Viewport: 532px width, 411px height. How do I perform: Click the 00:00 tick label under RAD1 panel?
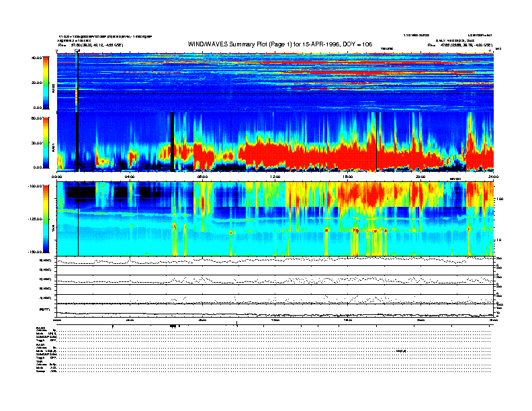click(56, 177)
